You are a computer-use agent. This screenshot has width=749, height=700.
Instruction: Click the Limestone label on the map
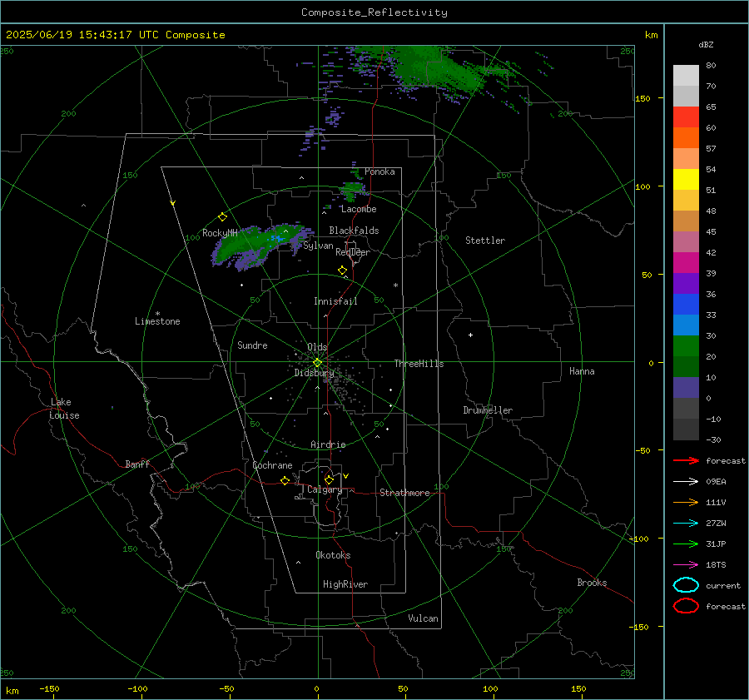click(157, 321)
